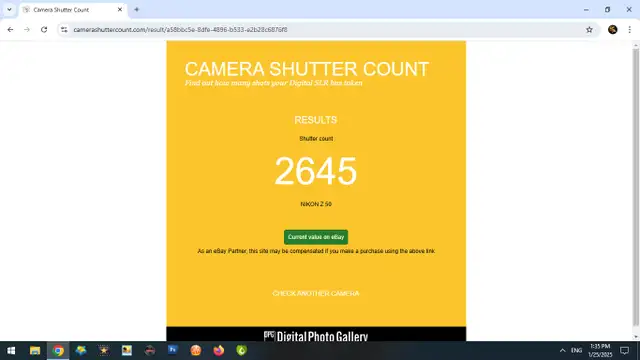Screen dimensions: 640x360
Task: View site information icon in address bar
Action: pos(64,29)
